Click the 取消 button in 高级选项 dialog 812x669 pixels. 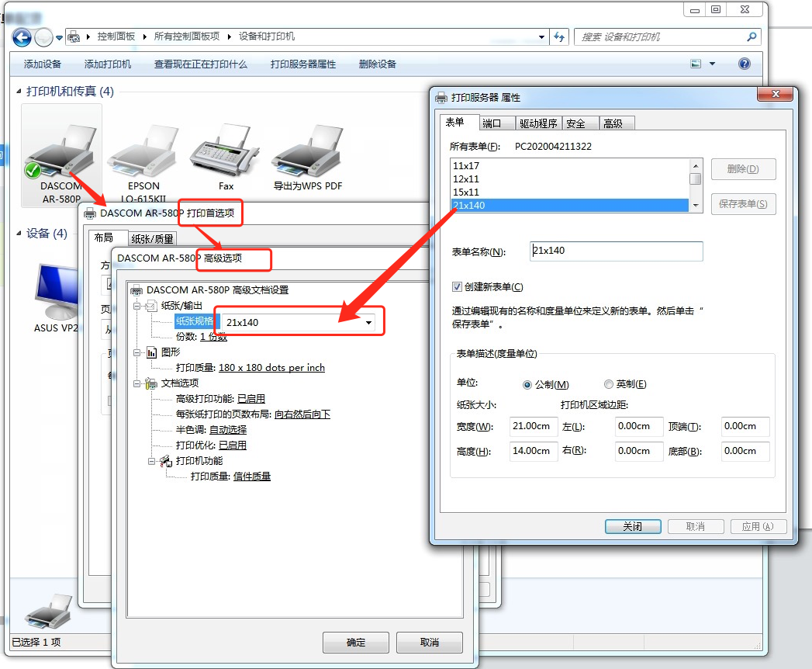click(430, 643)
